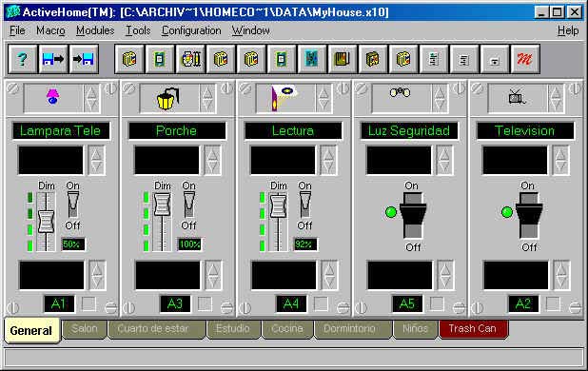Image resolution: width=588 pixels, height=371 pixels.
Task: Open the Window menu
Action: (250, 30)
